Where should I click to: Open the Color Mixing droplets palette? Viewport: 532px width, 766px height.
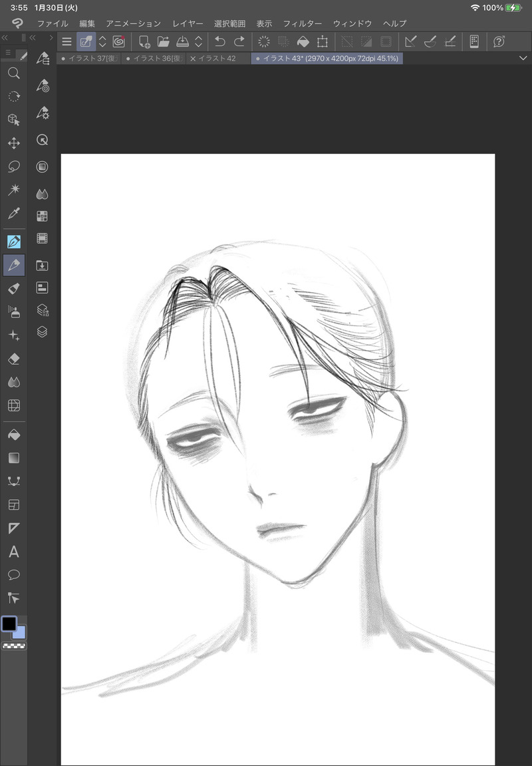click(x=43, y=194)
